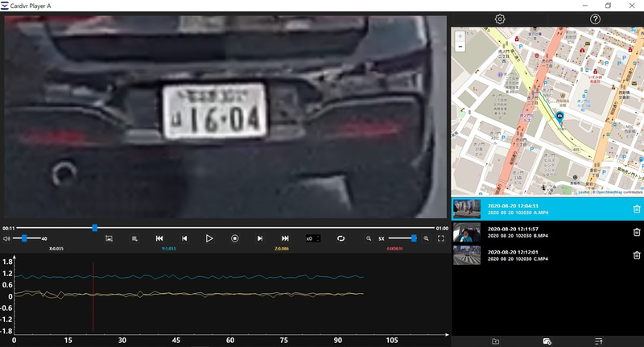Select the 2020-08-20 12:04:33 A.MP4 video entry
The image size is (644, 347).
pyautogui.click(x=547, y=209)
